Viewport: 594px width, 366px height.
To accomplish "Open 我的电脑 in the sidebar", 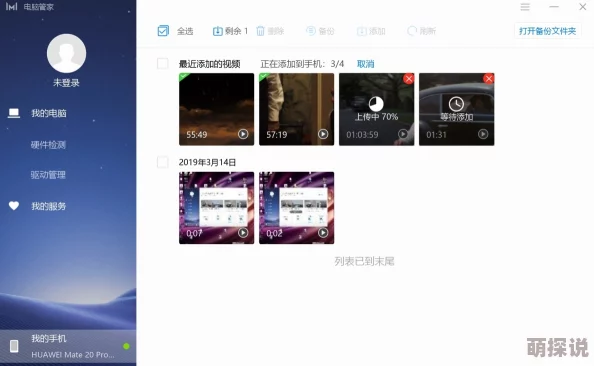I will [x=48, y=113].
